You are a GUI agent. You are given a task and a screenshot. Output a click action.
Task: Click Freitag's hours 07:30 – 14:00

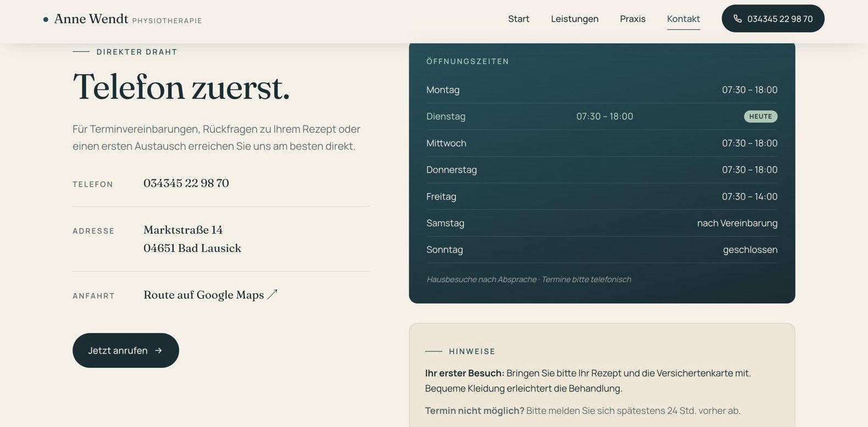750,196
